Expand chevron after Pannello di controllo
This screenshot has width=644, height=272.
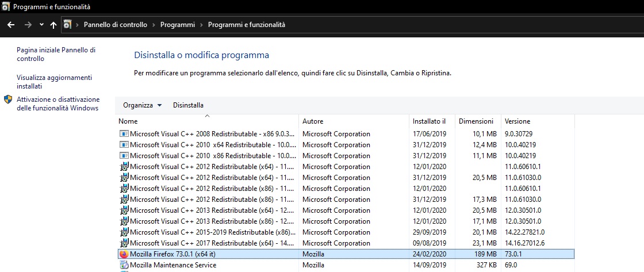154,25
